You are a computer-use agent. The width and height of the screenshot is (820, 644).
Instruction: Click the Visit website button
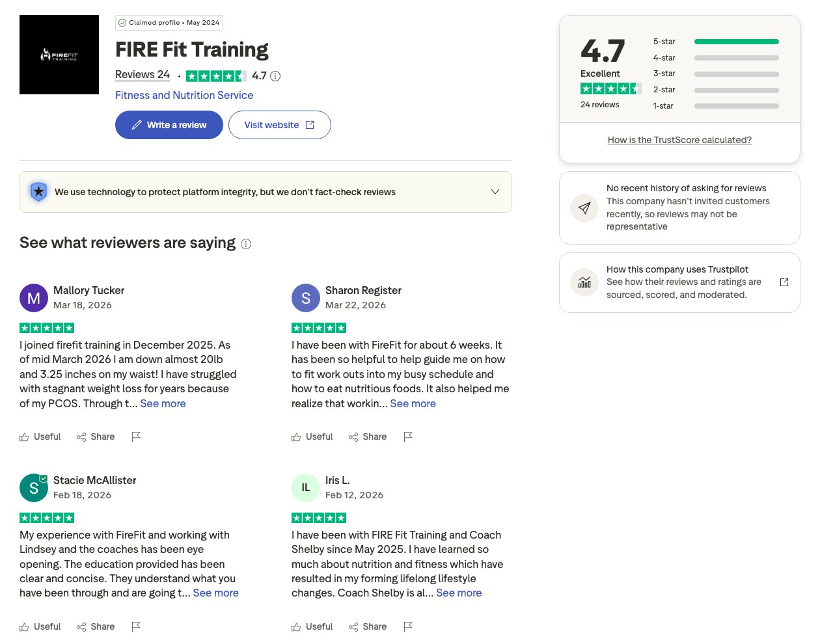click(280, 125)
